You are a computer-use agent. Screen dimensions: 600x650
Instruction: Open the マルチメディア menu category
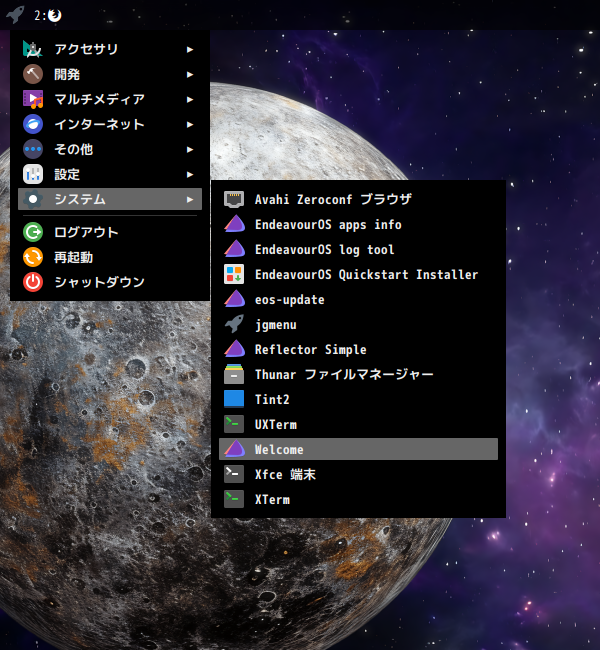click(x=110, y=99)
